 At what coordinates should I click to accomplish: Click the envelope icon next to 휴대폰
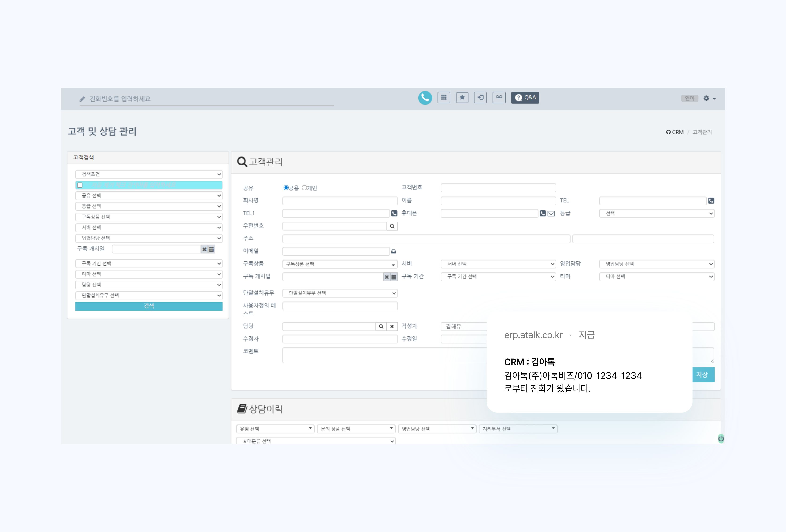[x=551, y=213]
